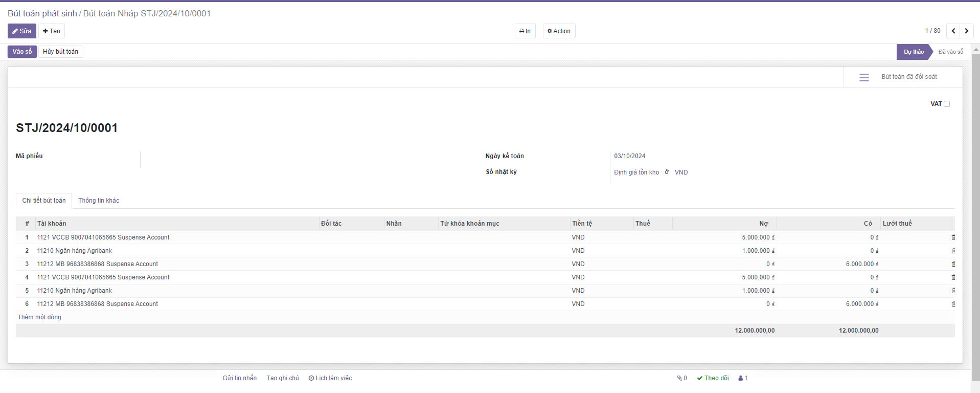
Task: Go to the next record arrow
Action: (966, 31)
